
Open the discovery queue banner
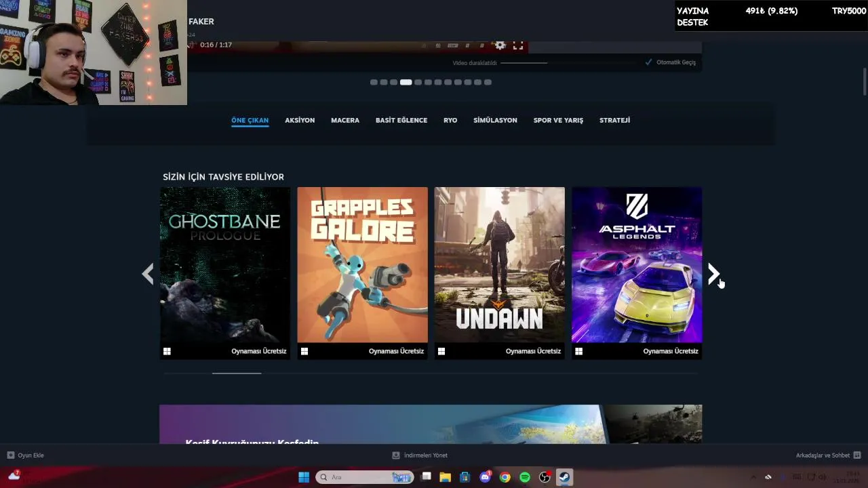coord(431,424)
